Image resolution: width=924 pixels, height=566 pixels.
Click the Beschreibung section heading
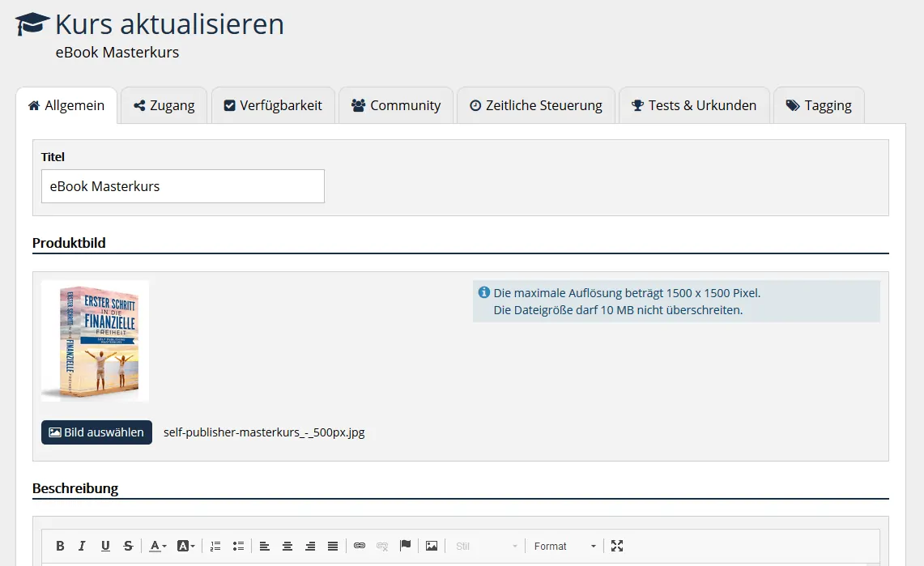click(x=75, y=488)
